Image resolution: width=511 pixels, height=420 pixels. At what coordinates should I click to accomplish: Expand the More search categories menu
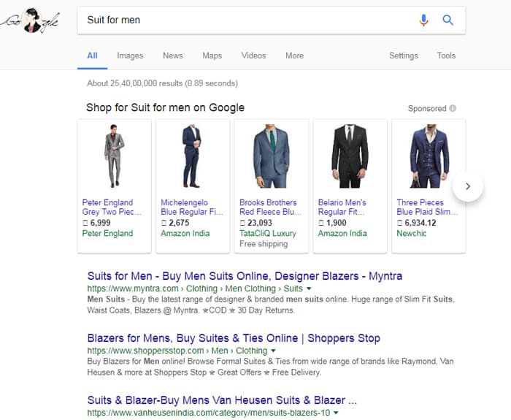coord(295,56)
